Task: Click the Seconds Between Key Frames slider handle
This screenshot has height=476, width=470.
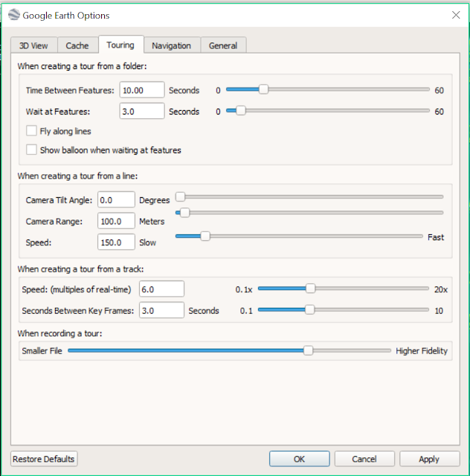Action: tap(309, 309)
